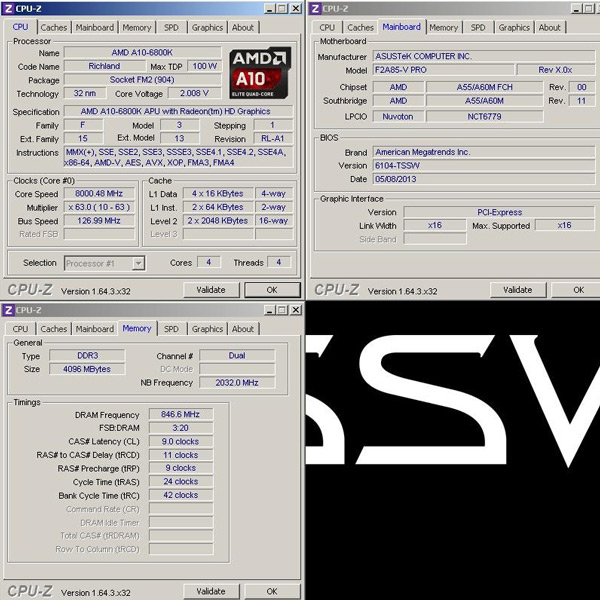
Task: Open Caches tab in Memory window
Action: click(x=54, y=329)
